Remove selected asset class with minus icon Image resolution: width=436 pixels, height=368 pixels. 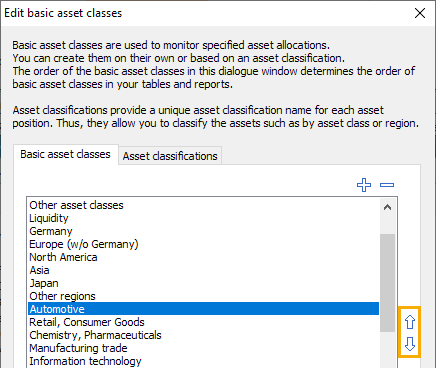[x=387, y=185]
